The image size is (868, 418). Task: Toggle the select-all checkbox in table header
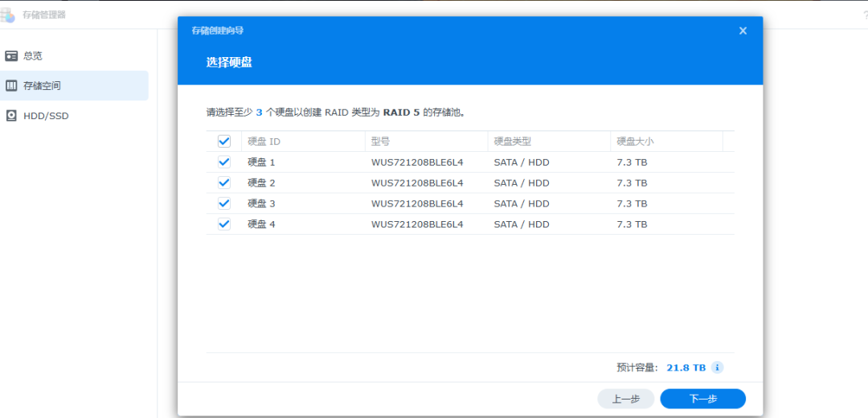tap(224, 141)
